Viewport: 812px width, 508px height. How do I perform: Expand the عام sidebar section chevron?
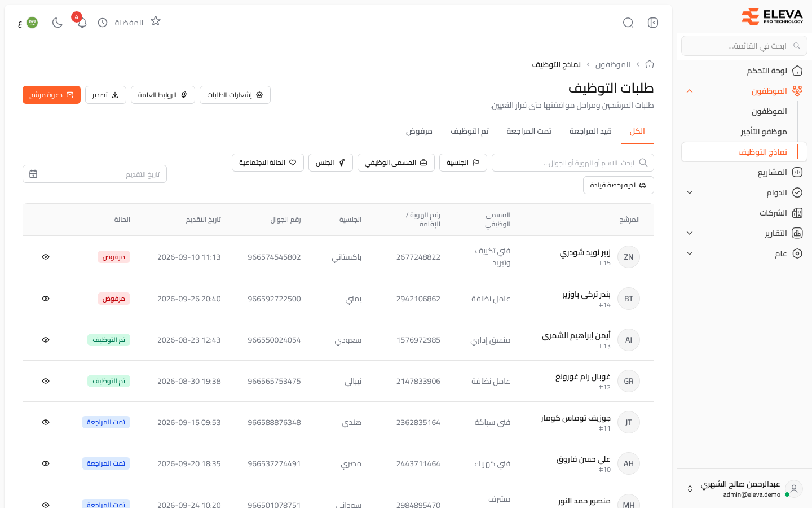click(690, 253)
